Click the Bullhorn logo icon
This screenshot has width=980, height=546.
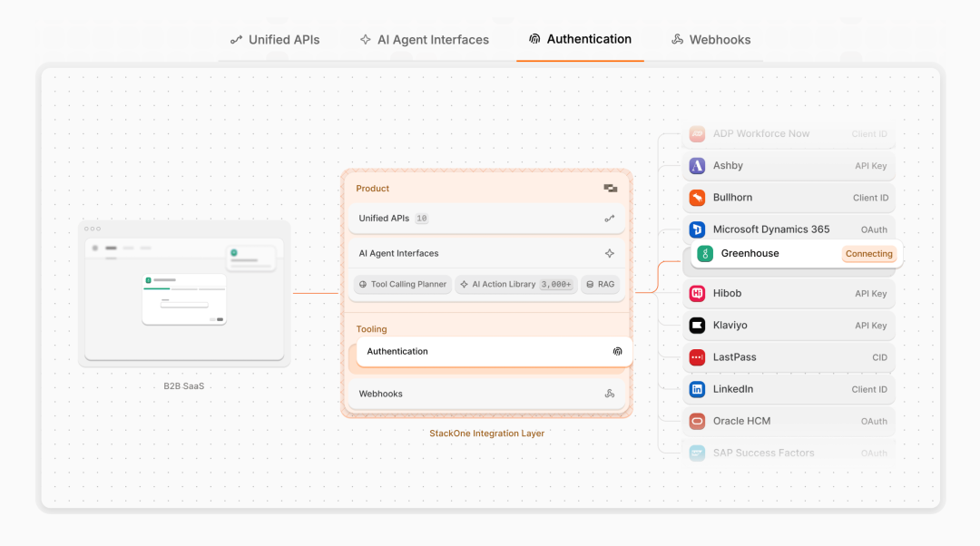pos(697,198)
